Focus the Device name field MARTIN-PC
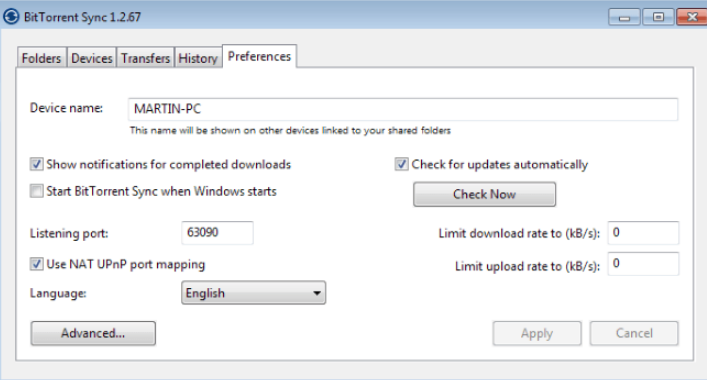 403,109
